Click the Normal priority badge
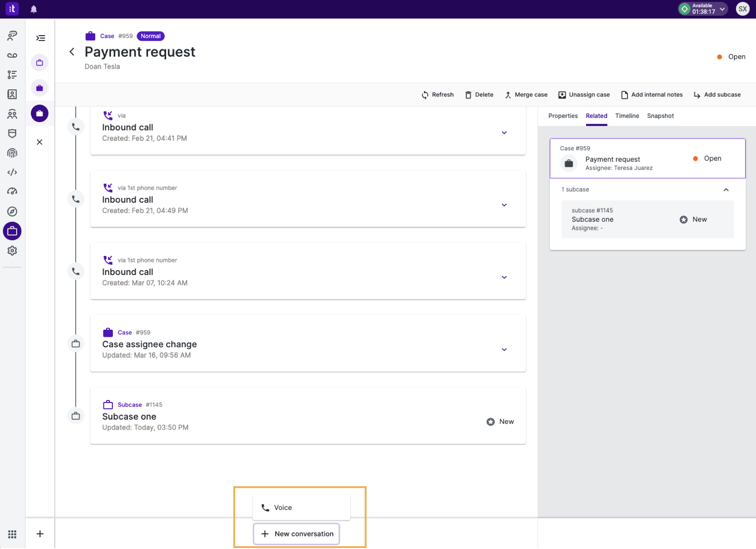The width and height of the screenshot is (756, 549). pyautogui.click(x=150, y=36)
